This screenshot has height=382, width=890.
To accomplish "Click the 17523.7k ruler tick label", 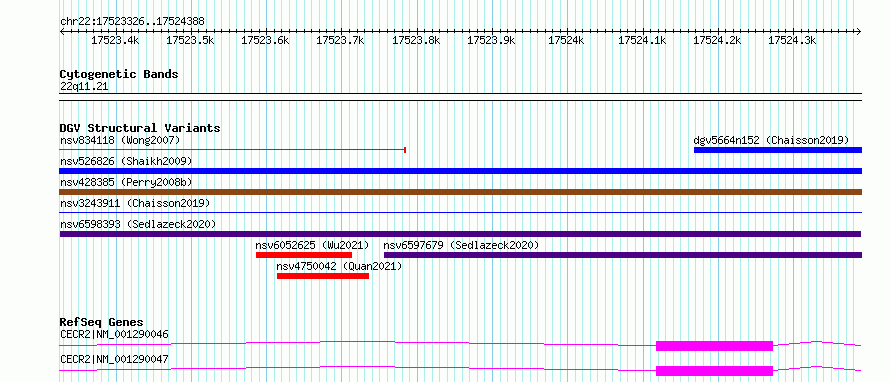I will click(x=341, y=41).
